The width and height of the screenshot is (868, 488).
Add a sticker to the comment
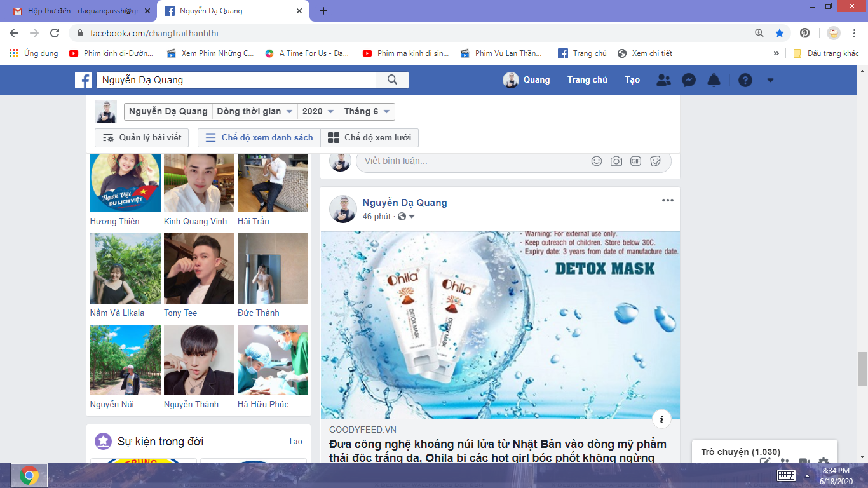(x=655, y=161)
